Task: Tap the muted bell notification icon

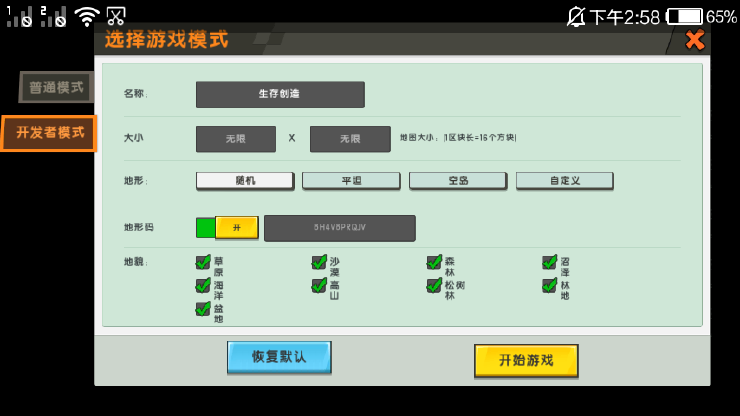Action: pos(576,17)
